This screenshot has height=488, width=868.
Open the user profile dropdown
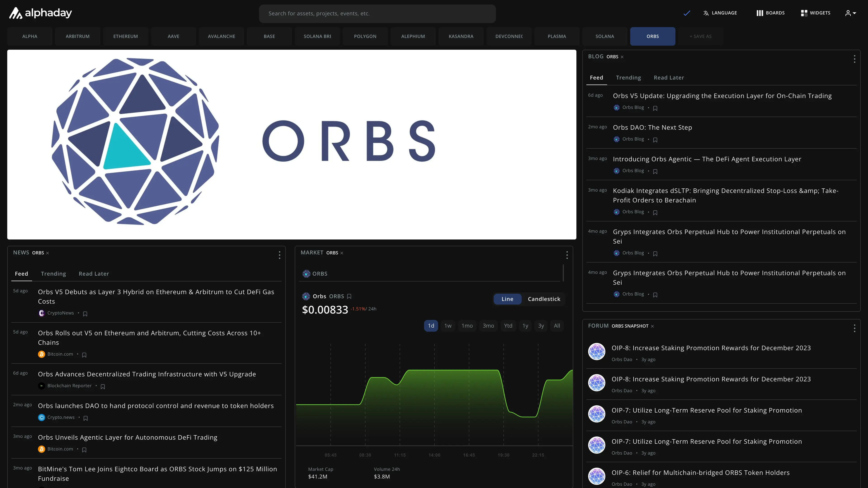tap(850, 13)
